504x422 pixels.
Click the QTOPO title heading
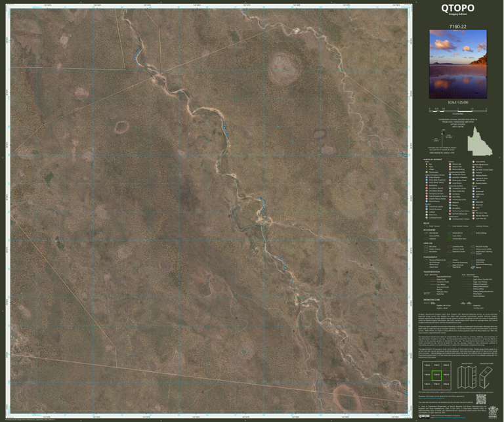(457, 8)
